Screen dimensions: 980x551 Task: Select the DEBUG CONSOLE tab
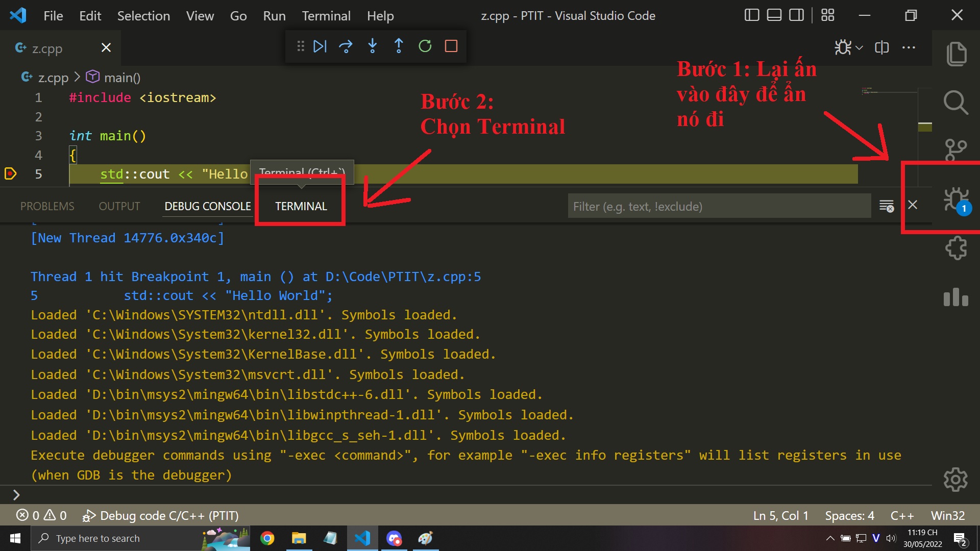(207, 206)
